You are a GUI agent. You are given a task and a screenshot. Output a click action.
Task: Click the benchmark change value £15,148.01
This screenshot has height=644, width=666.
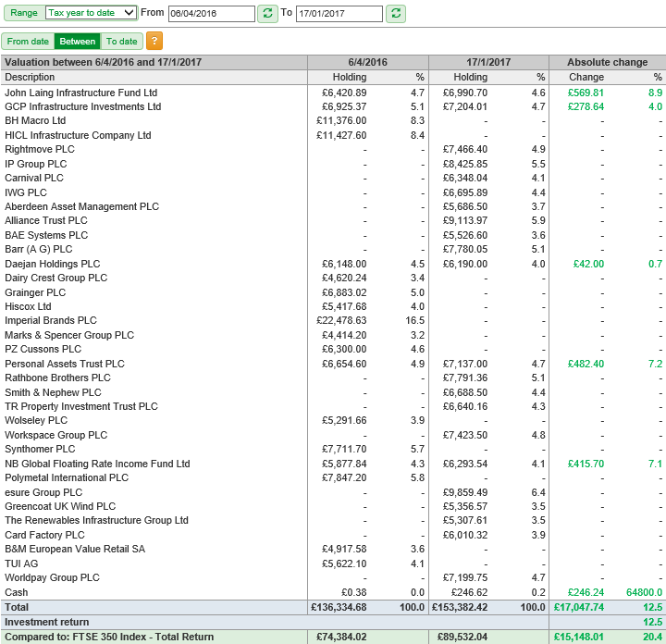tap(579, 637)
